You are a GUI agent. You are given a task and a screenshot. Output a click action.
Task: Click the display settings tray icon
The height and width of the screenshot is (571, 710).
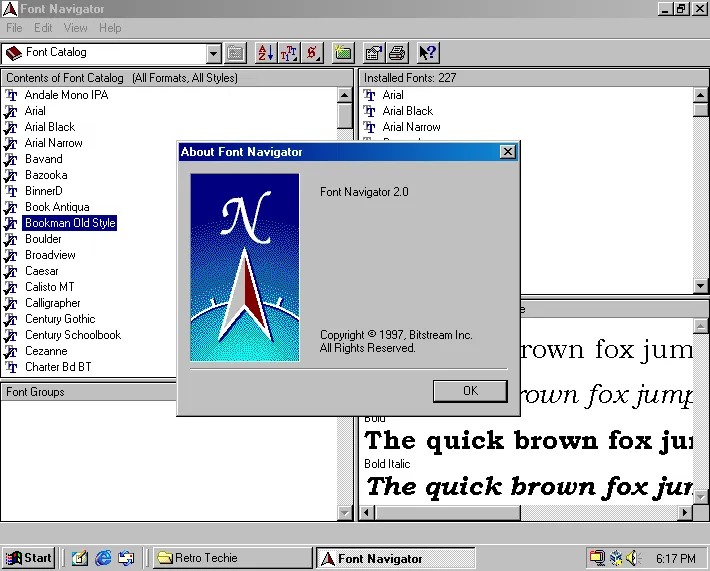(x=598, y=558)
